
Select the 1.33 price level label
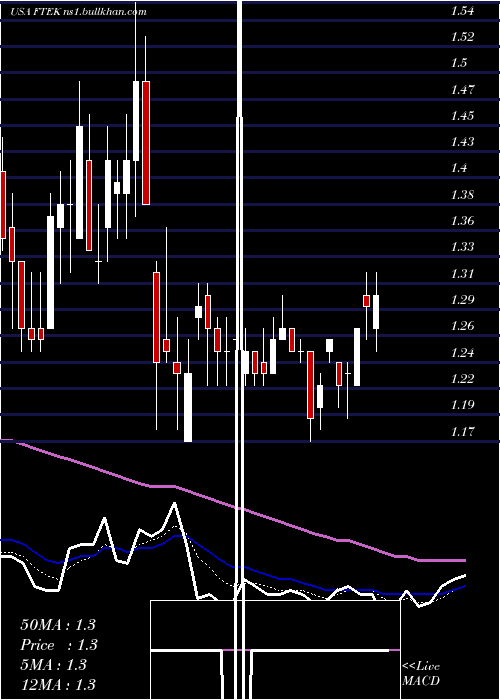pos(462,247)
